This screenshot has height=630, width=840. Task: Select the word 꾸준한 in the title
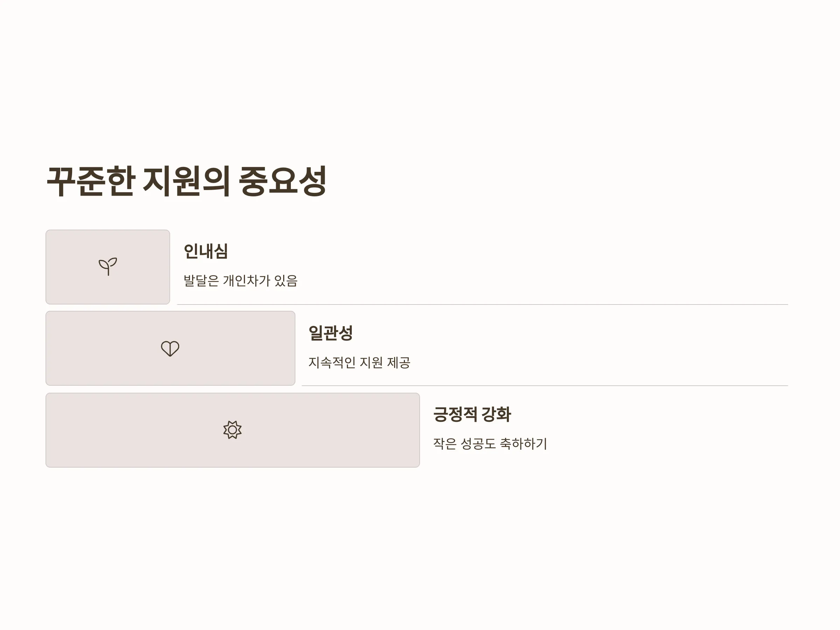pyautogui.click(x=91, y=181)
